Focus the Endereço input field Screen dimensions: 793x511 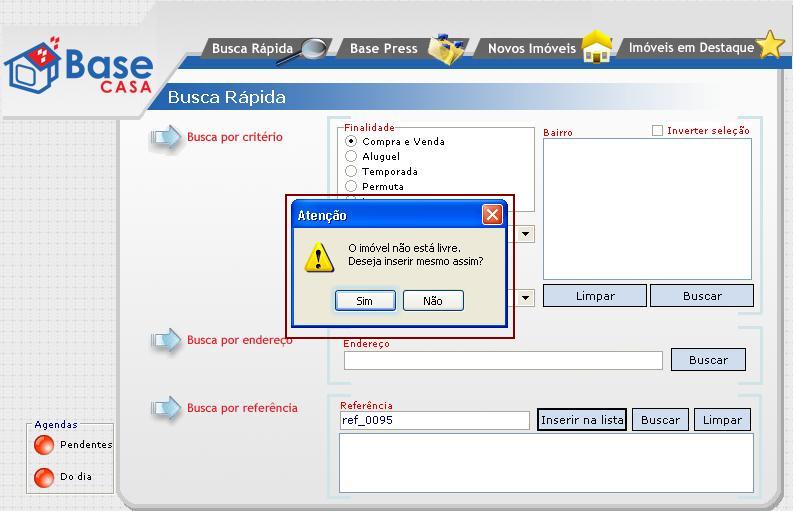coord(503,361)
